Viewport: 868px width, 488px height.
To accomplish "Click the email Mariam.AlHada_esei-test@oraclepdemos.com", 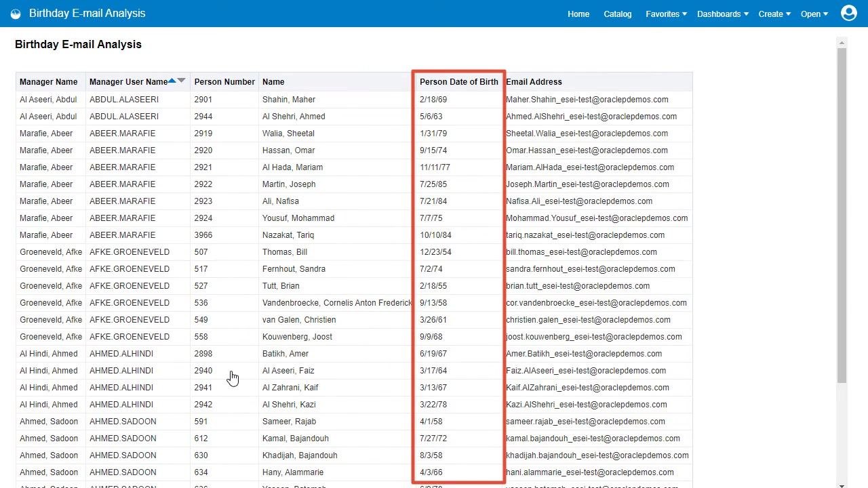I will (590, 167).
